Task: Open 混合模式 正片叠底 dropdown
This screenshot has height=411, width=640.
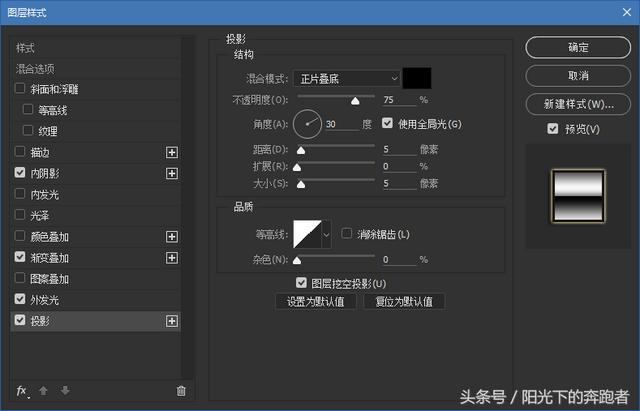Action: (x=347, y=78)
